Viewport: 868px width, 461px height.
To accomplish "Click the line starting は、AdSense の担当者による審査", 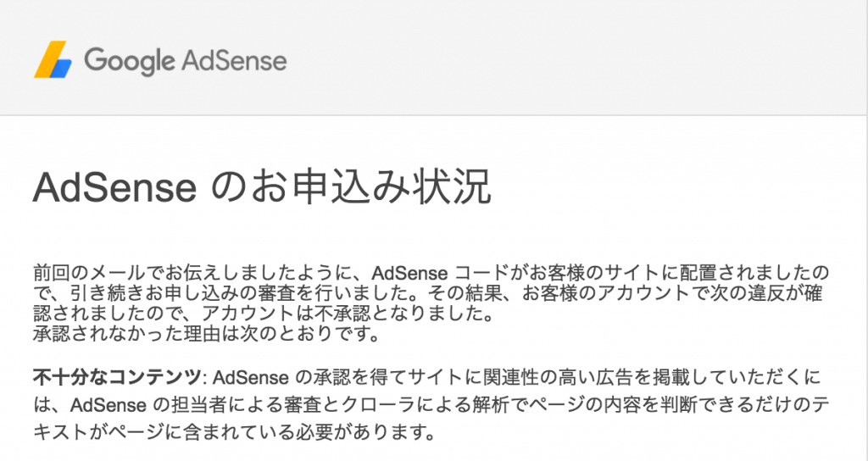I will tap(431, 405).
